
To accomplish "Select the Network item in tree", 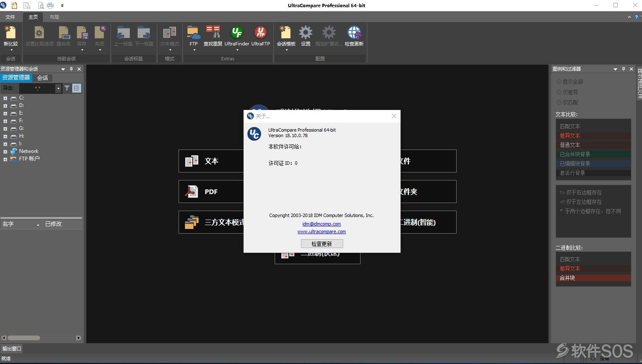I will click(x=28, y=151).
